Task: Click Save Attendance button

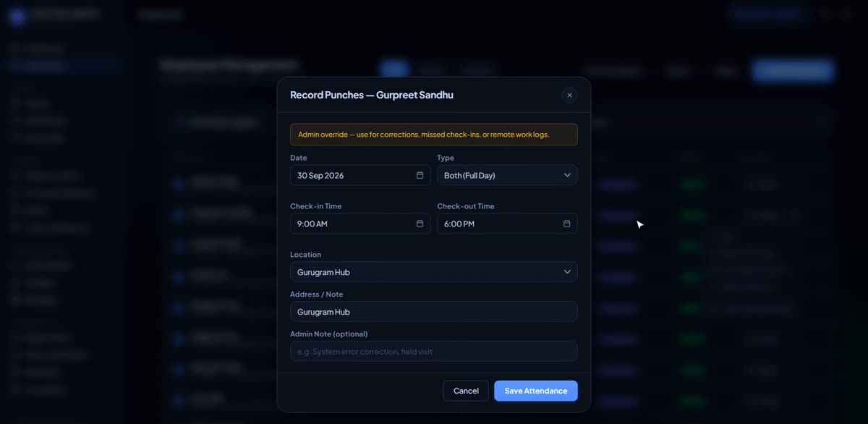Action: click(536, 391)
